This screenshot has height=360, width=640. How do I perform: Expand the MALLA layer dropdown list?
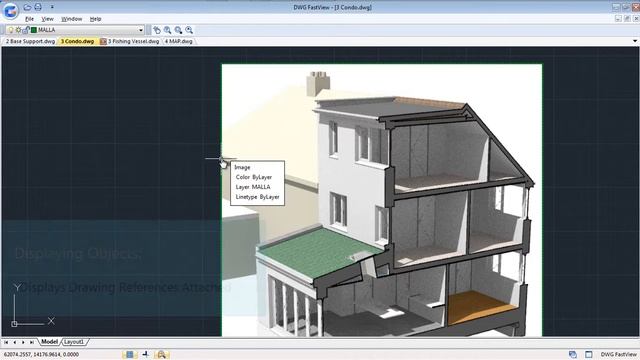tap(141, 30)
